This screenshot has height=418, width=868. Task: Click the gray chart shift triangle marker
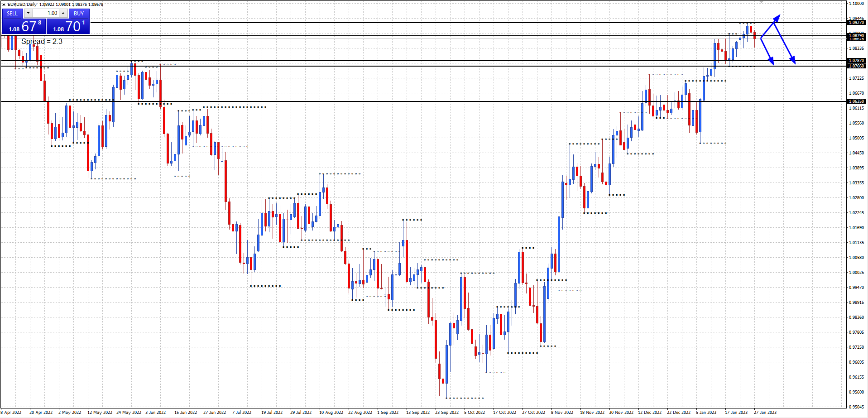point(762,2)
